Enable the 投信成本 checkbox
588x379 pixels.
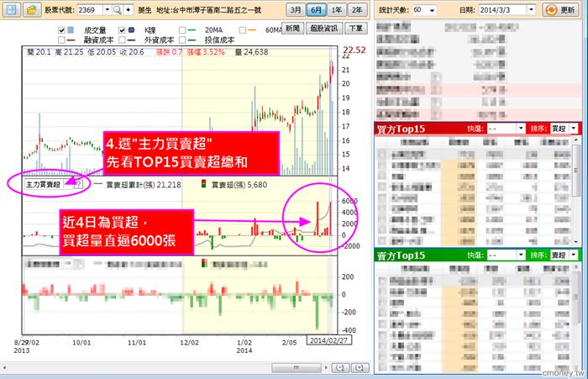coord(182,39)
